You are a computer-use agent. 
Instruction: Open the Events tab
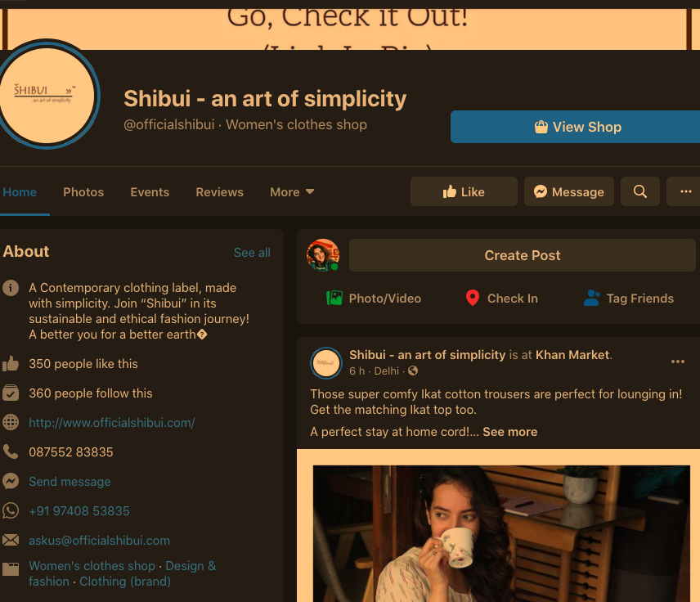tap(150, 192)
